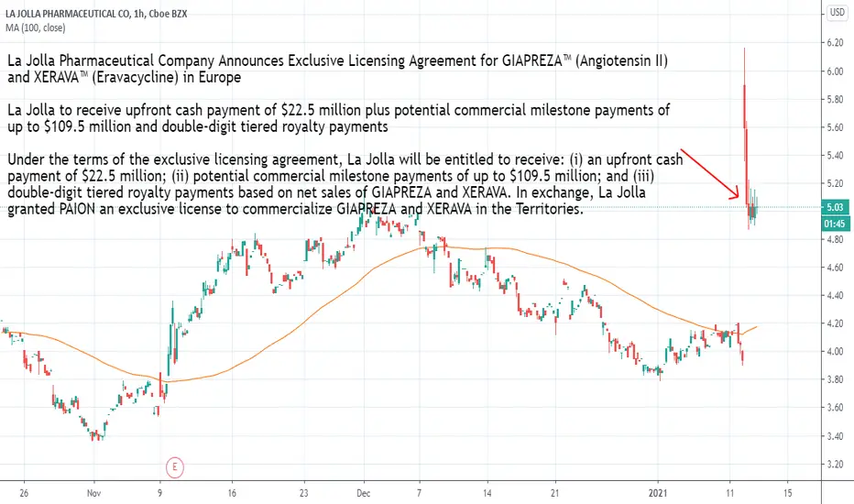854x504 pixels.
Task: Click the '15' date label on time axis
Action: (787, 493)
